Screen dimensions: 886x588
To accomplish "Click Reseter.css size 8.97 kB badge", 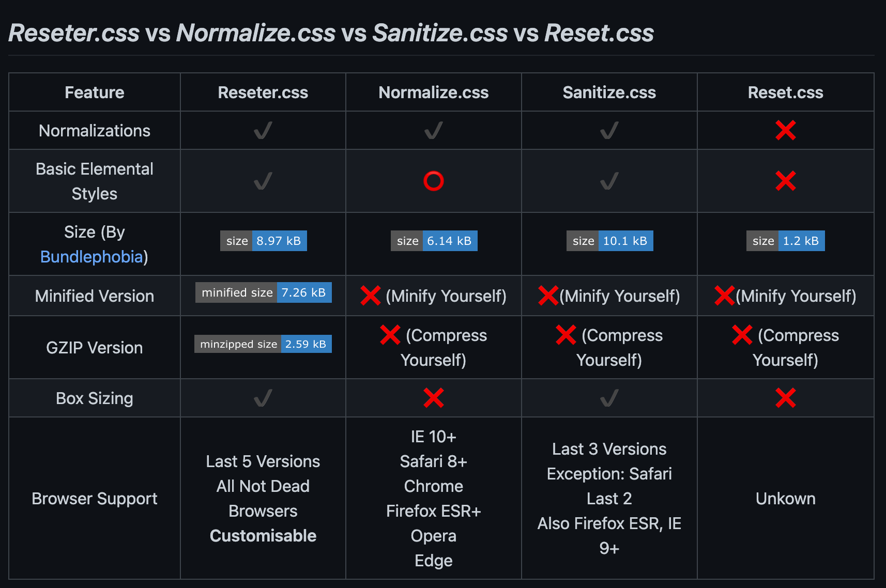I will click(263, 241).
